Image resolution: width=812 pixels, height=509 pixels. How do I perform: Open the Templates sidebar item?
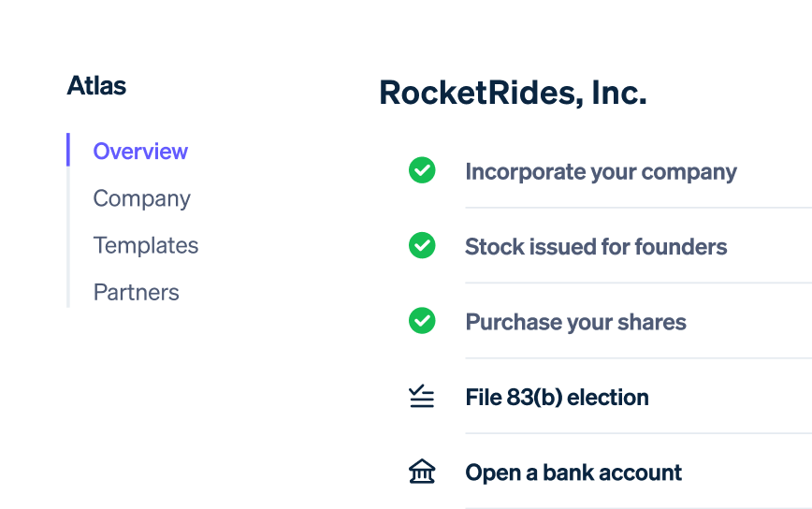tap(146, 245)
